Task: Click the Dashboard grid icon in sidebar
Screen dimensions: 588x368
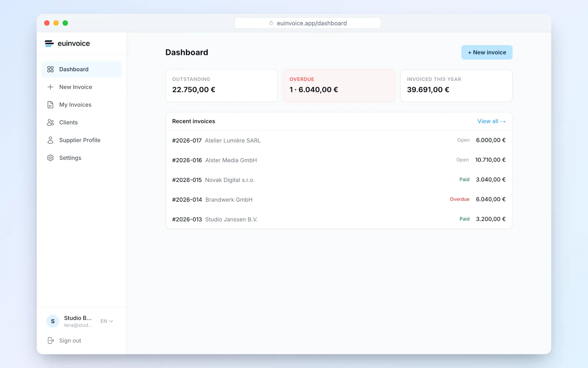Action: point(50,69)
